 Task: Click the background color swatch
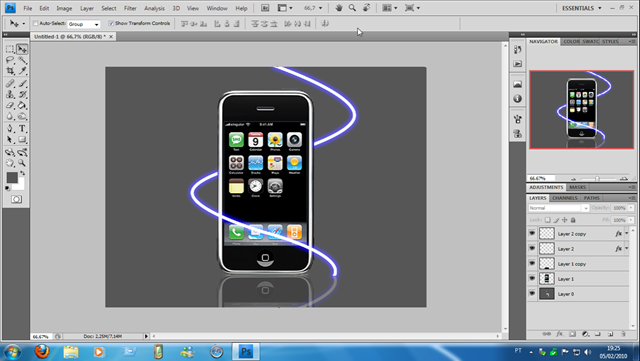click(x=20, y=187)
